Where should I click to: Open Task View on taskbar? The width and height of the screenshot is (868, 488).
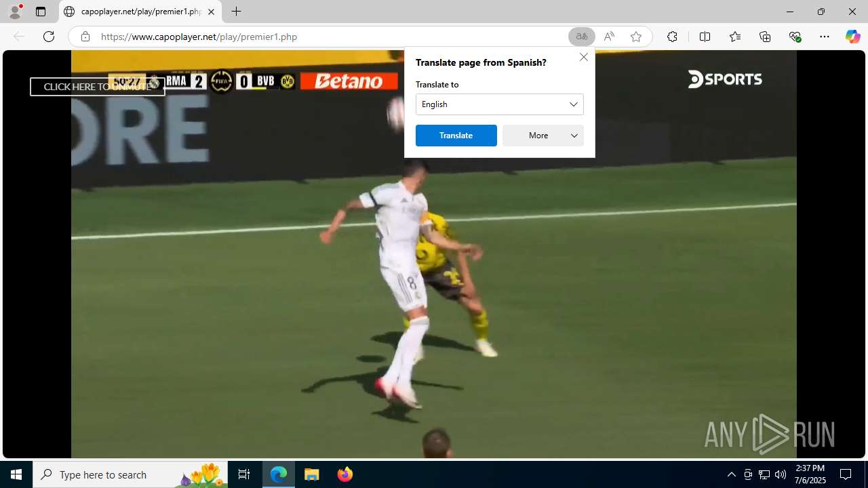[244, 474]
